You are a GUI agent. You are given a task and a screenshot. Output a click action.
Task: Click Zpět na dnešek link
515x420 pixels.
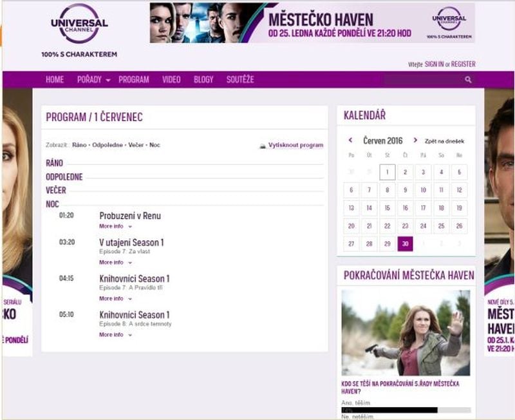444,141
